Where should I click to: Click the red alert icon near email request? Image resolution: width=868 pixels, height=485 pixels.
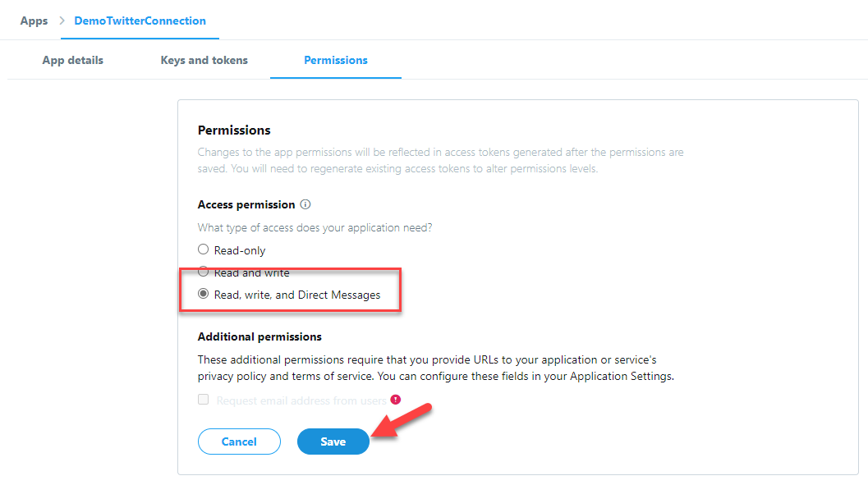[x=396, y=400]
